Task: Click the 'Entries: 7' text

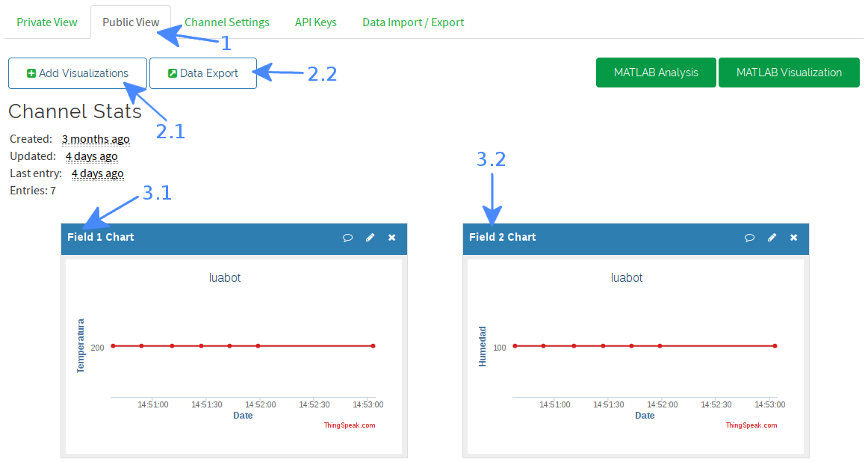Action: click(33, 191)
